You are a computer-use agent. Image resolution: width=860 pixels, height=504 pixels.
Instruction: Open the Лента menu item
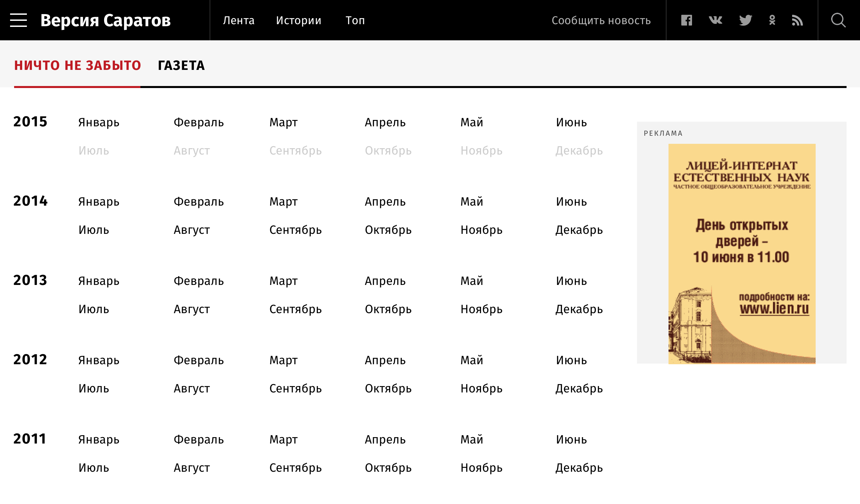point(239,20)
